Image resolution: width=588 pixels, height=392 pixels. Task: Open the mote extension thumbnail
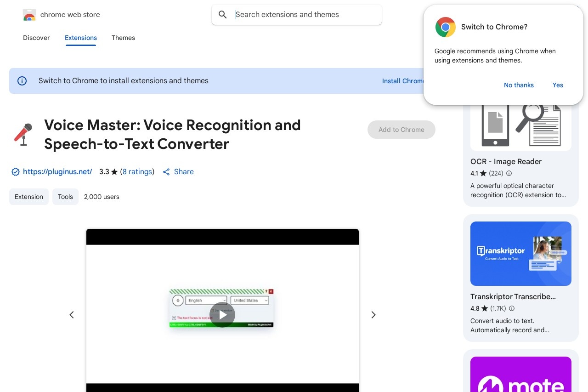click(521, 375)
